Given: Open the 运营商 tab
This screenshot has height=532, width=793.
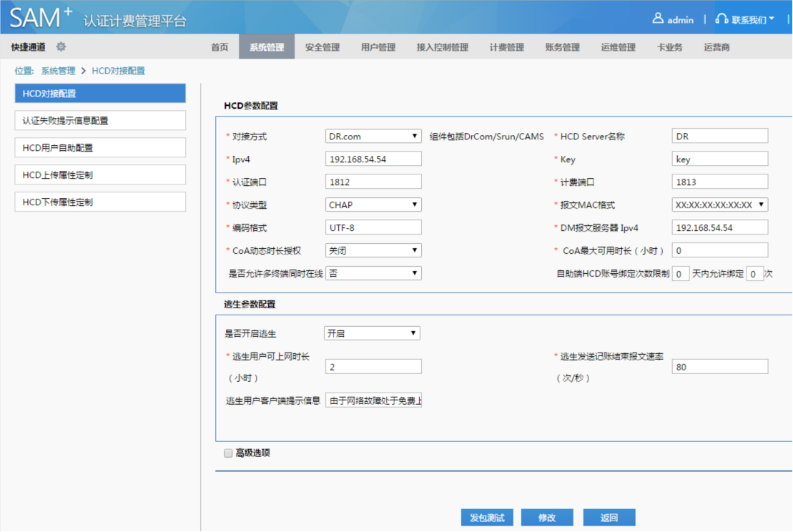Looking at the screenshot, I should pos(716,47).
